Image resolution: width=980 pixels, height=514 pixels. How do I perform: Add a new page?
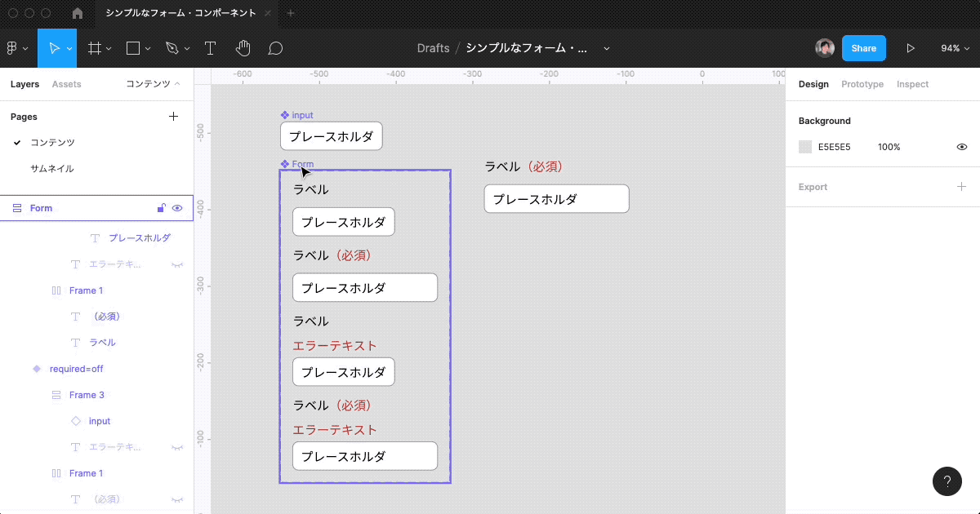click(173, 117)
